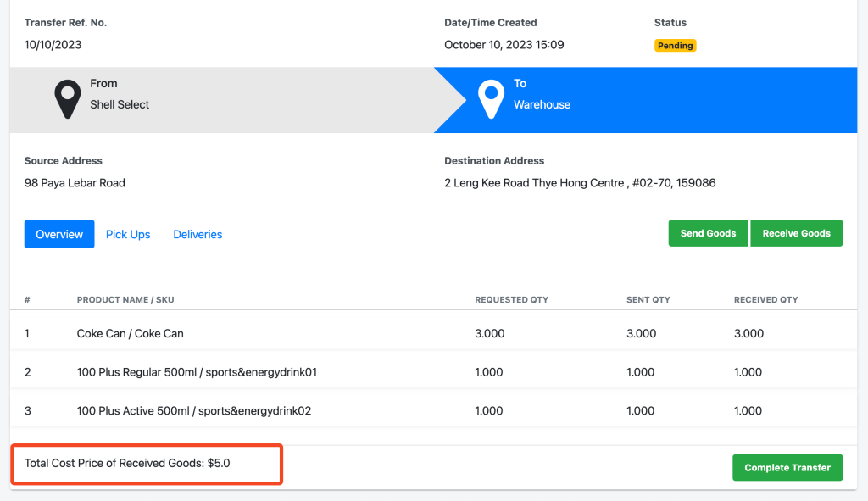Click the Complete Transfer button
868x501 pixels.
(787, 468)
